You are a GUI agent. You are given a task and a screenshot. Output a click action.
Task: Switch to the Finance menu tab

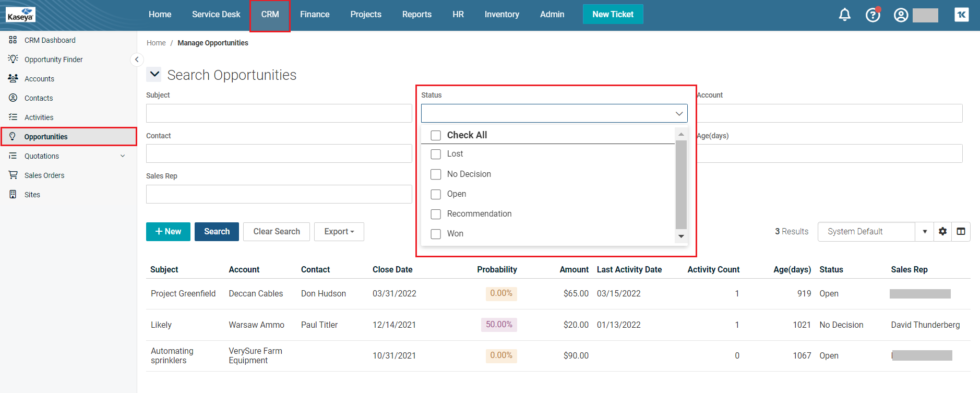(315, 15)
